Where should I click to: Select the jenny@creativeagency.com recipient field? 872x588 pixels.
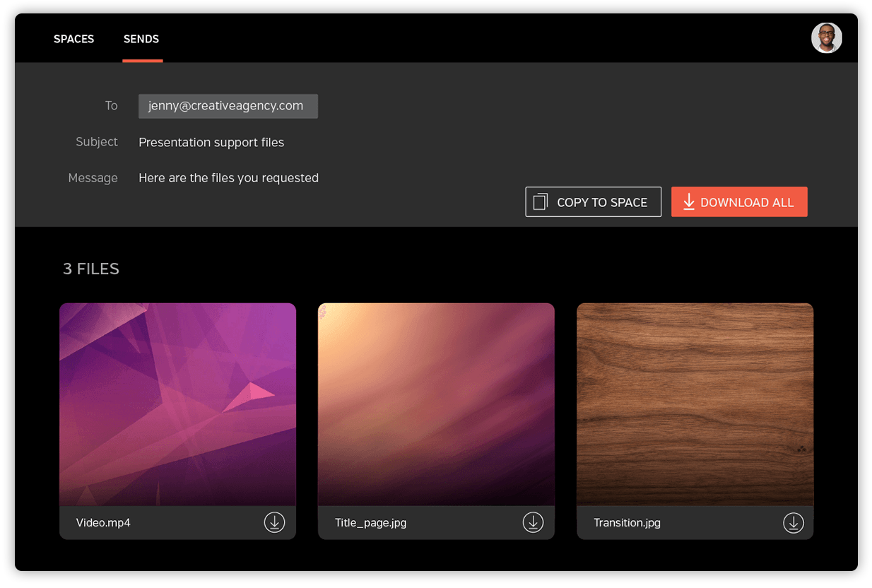228,106
